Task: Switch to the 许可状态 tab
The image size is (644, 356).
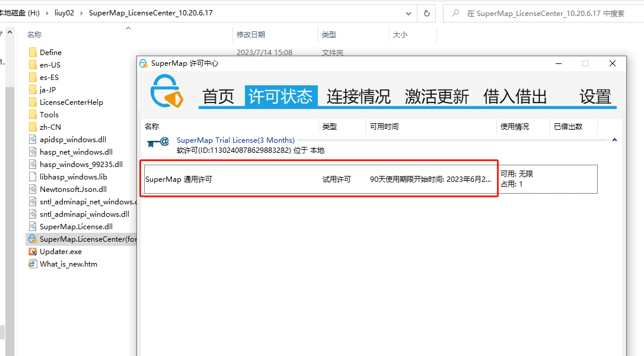Action: tap(281, 97)
